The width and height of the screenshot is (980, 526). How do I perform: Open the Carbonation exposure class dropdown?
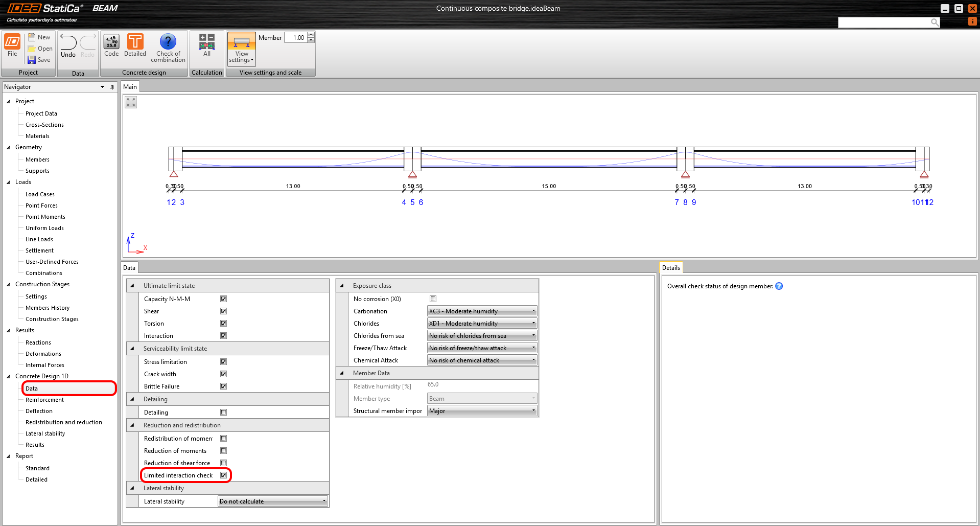point(482,311)
